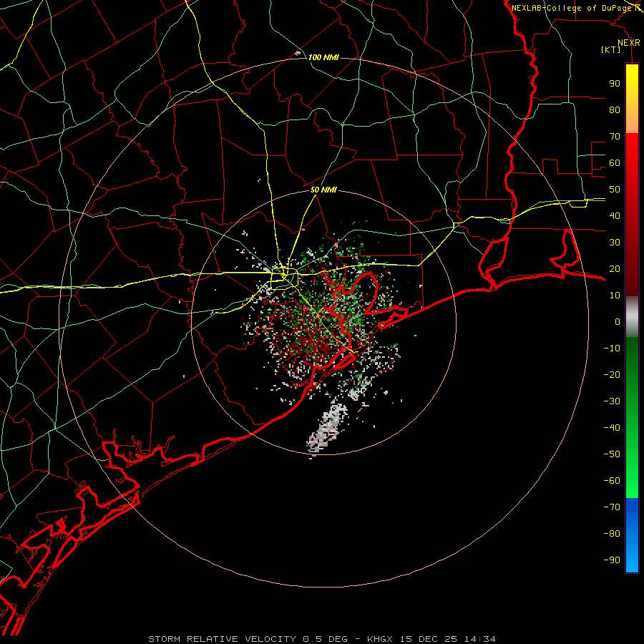The height and width of the screenshot is (644, 644).
Task: Click the positive 60 scale value
Action: pos(615,162)
